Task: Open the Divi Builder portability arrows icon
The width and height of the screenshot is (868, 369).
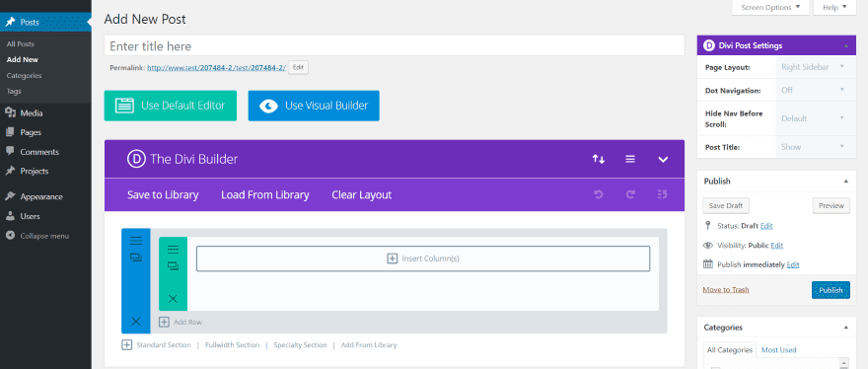Action: (x=599, y=159)
